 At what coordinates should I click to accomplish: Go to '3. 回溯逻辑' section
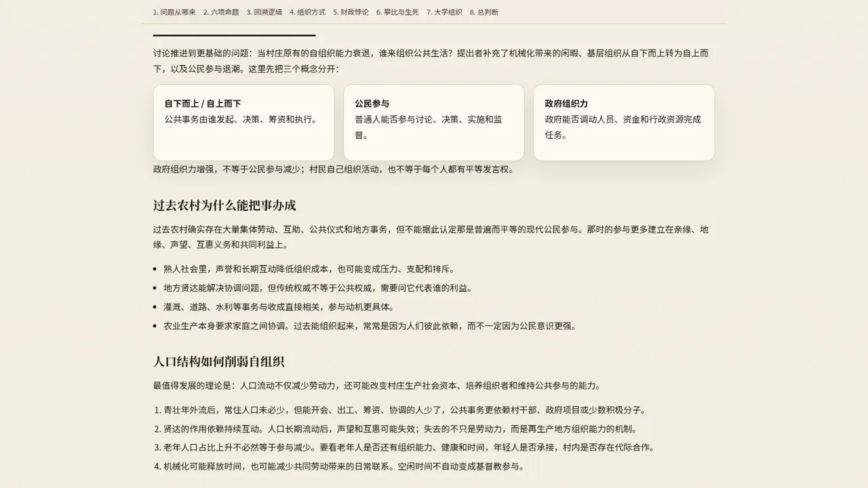pos(264,12)
